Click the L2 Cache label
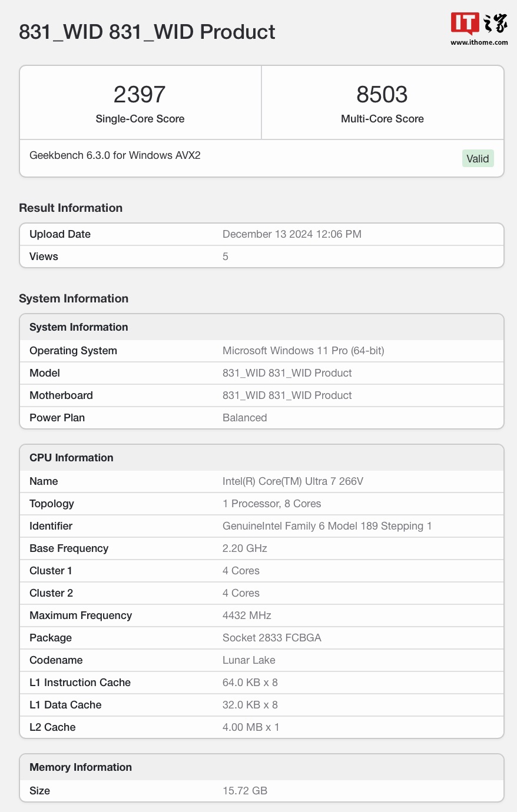This screenshot has height=812, width=517. pos(52,727)
